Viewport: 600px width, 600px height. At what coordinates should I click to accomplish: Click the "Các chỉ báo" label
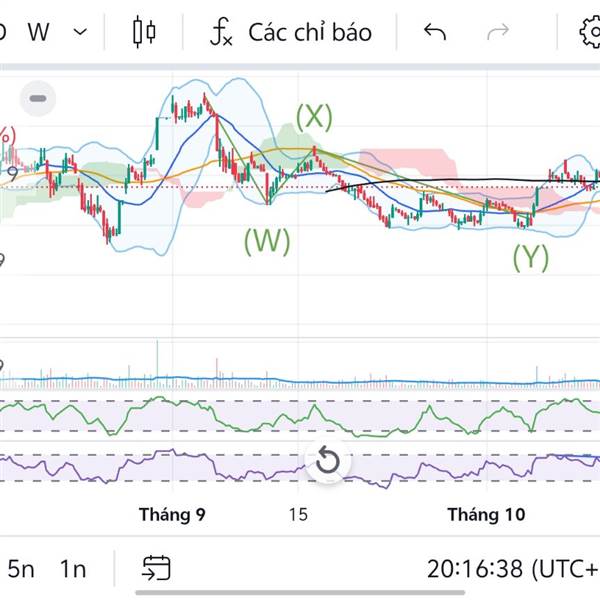[310, 32]
